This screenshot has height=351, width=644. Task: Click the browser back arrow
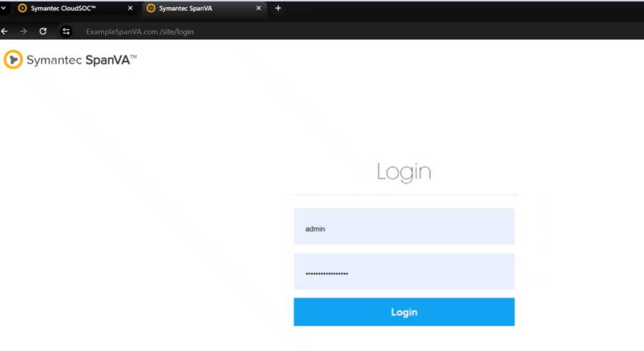click(4, 31)
